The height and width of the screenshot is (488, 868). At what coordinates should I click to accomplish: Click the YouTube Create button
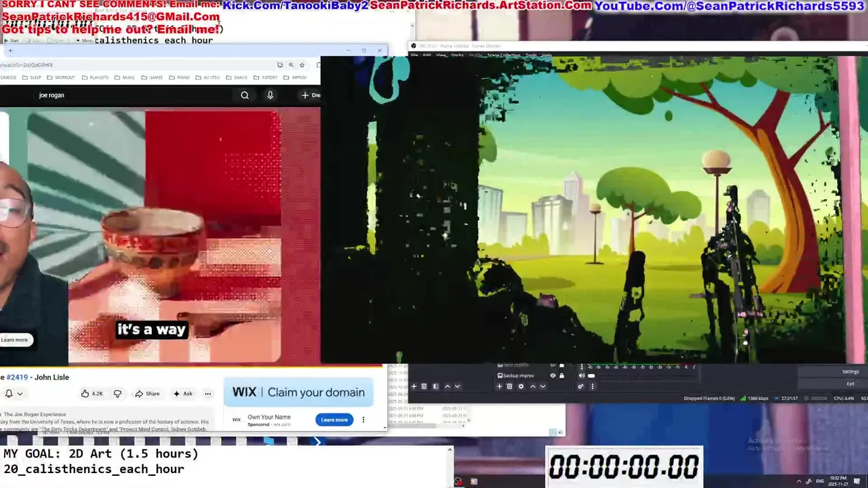311,96
